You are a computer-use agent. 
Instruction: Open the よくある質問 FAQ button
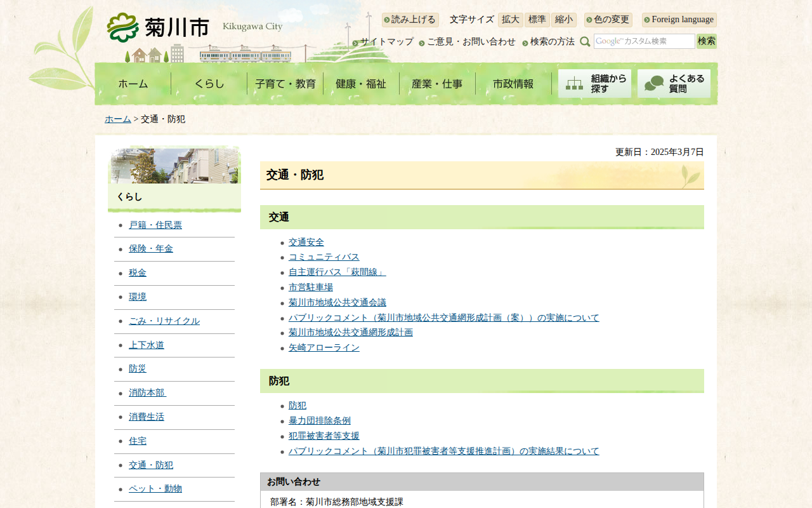pyautogui.click(x=674, y=83)
